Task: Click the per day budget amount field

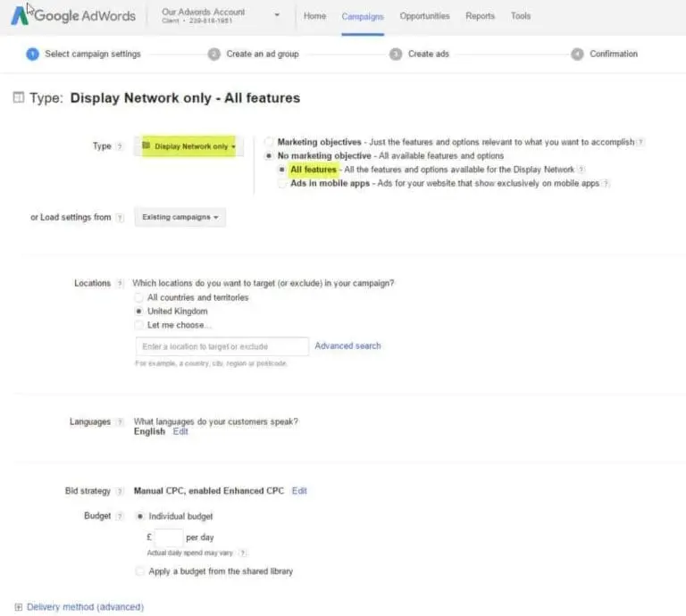Action: tap(169, 537)
